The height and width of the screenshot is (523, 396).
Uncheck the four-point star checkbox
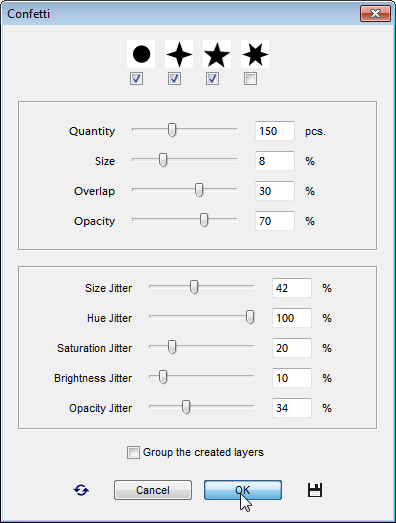click(x=174, y=79)
